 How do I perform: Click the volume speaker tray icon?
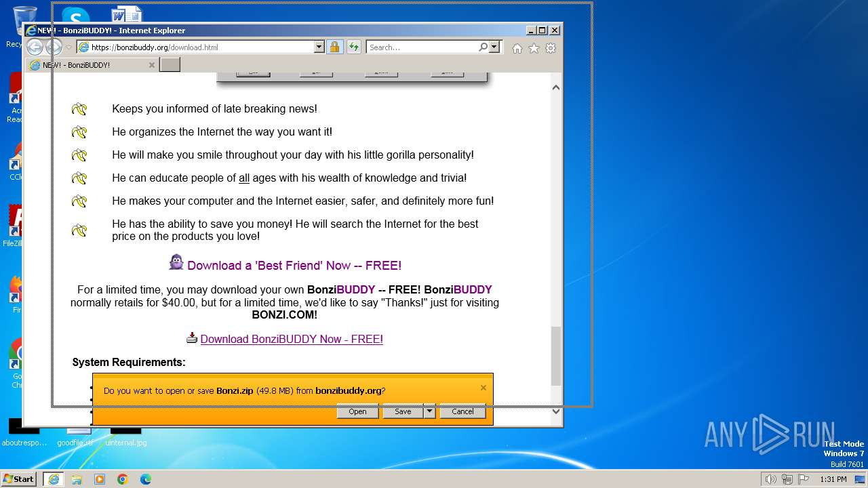pos(770,479)
